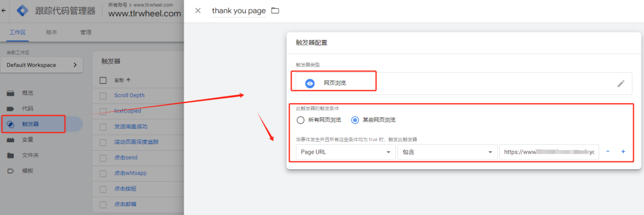Check the 点击send row checkbox
Viewport: 644px width, 215px height.
tap(103, 158)
